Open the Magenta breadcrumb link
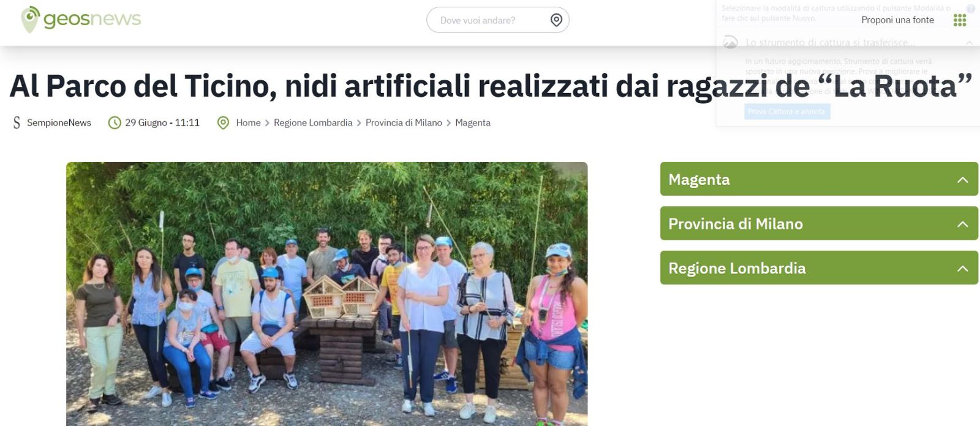980x426 pixels. coord(473,123)
